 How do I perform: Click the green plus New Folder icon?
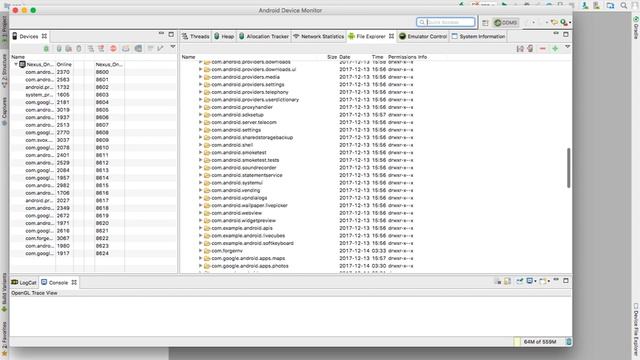[x=555, y=49]
